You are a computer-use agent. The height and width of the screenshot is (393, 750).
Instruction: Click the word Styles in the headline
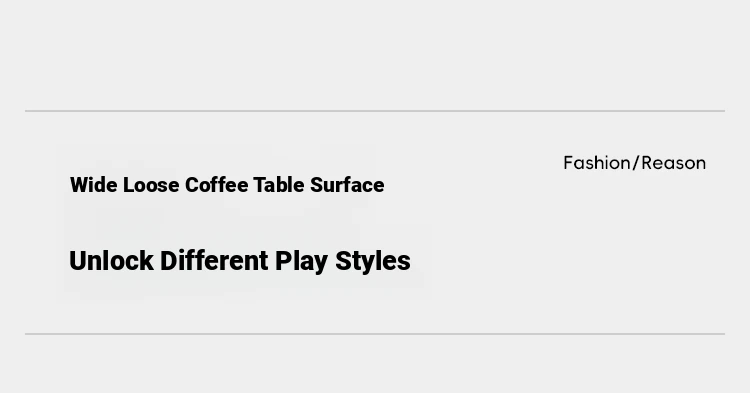click(x=373, y=262)
